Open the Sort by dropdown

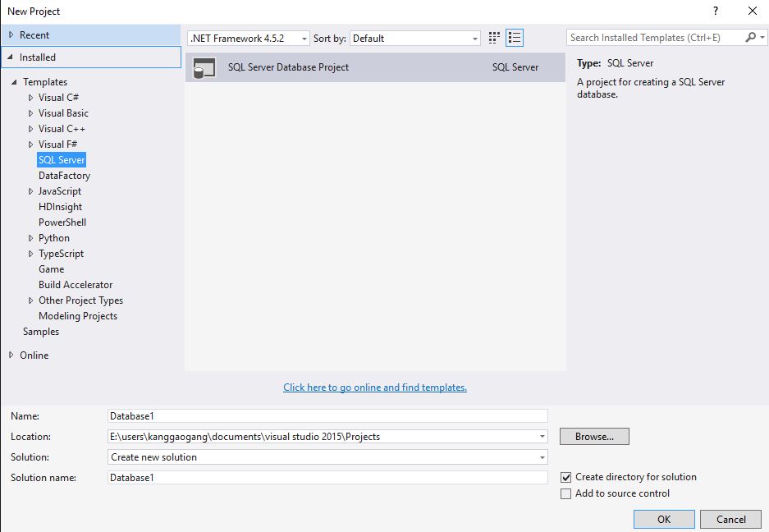[415, 39]
